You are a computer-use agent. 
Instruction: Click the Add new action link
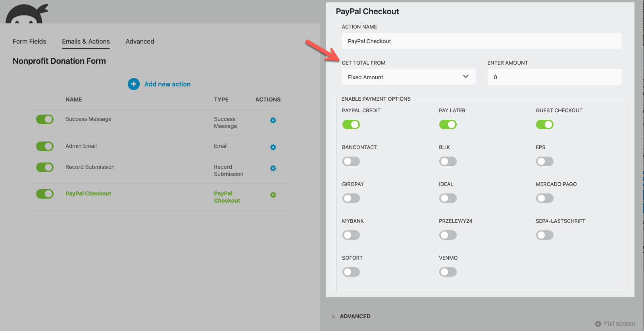167,84
